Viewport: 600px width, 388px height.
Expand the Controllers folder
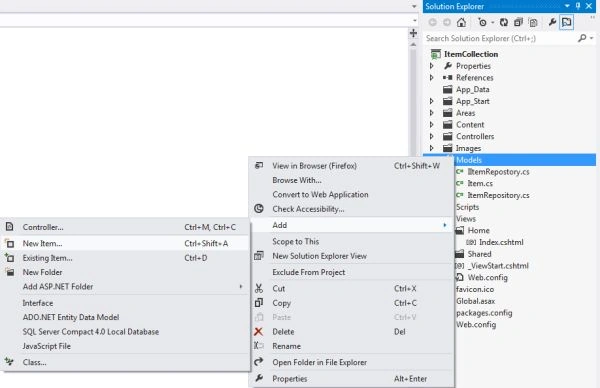coord(432,137)
